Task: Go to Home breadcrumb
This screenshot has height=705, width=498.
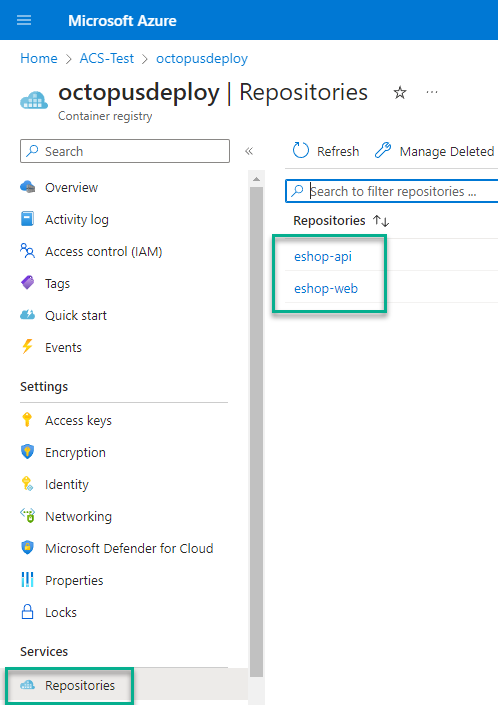Action: coord(39,58)
